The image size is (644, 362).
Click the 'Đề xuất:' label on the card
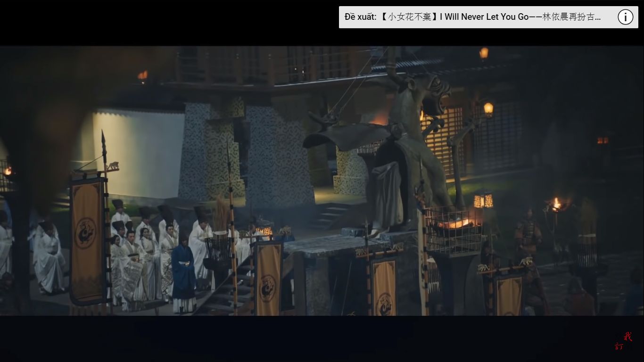(x=360, y=17)
